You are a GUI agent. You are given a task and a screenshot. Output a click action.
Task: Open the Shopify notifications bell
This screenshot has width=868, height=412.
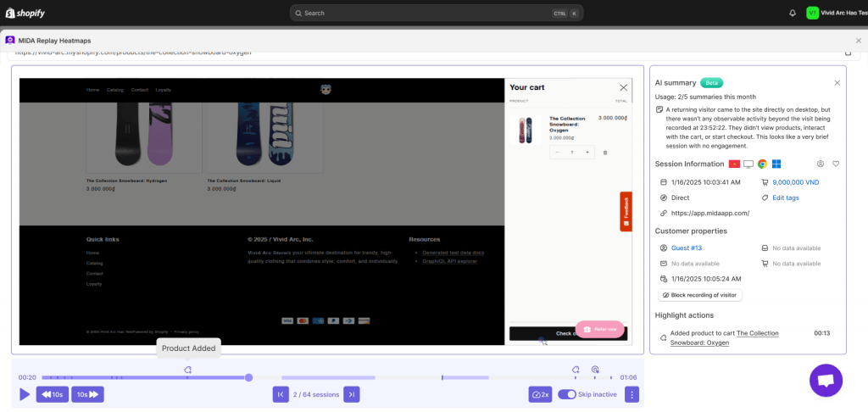tap(793, 13)
